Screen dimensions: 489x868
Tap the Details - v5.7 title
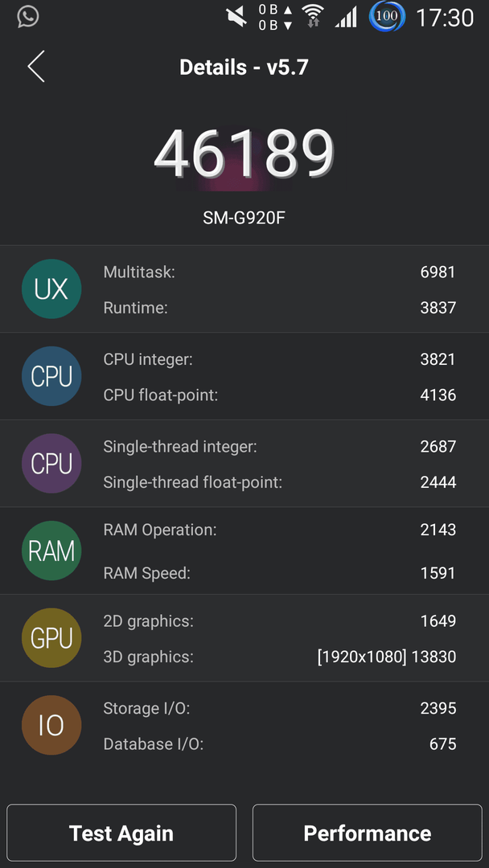[x=244, y=68]
